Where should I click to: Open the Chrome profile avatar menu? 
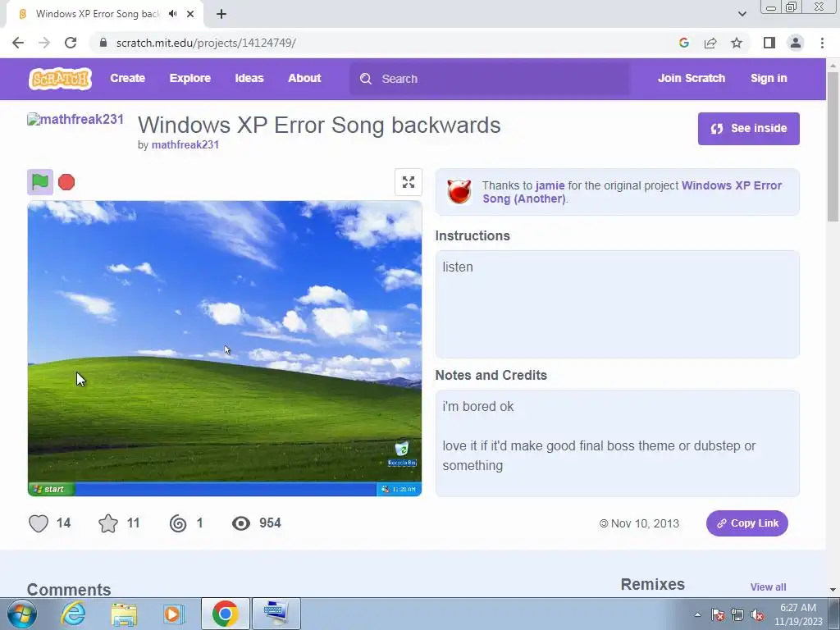click(x=796, y=43)
